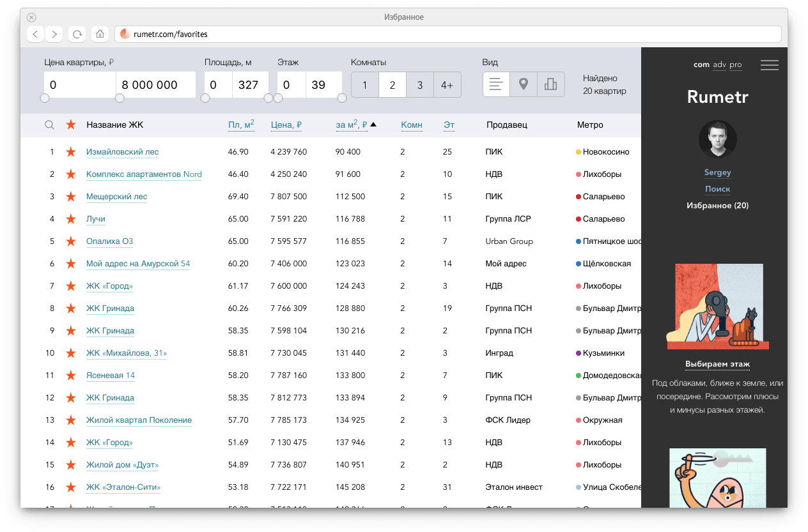Sort table by Пл, м² column
The image size is (808, 532).
tap(241, 125)
